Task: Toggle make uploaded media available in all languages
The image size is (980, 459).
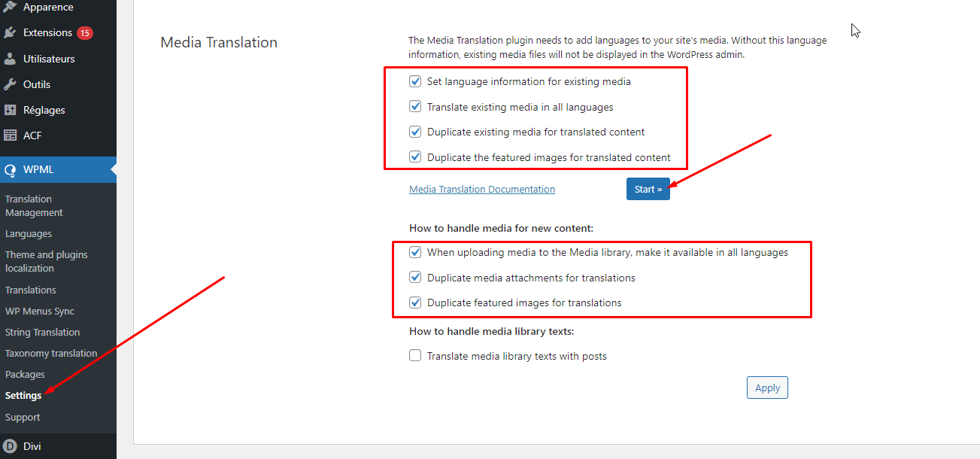Action: (x=415, y=252)
